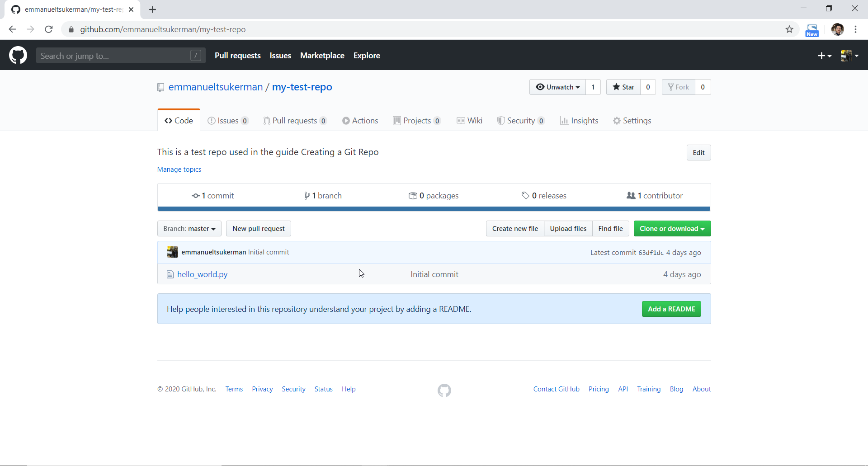868x466 pixels.
Task: Click Issues in top navigation
Action: [x=280, y=56]
